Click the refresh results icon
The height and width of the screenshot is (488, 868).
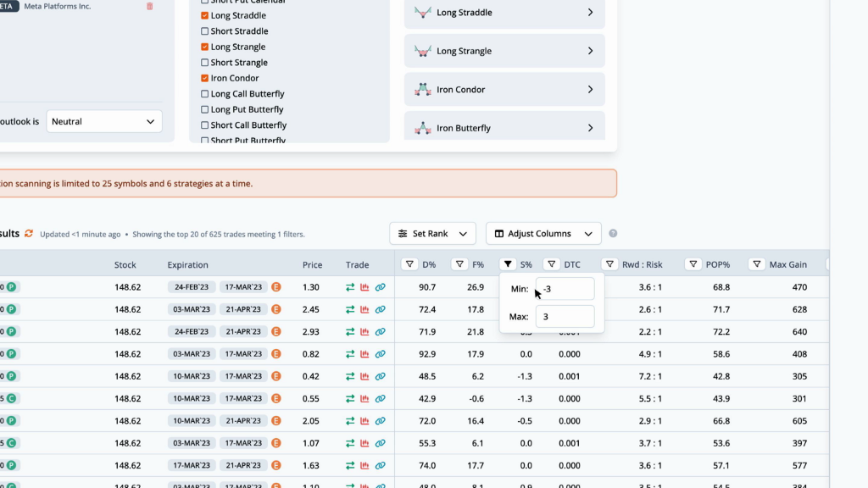click(29, 234)
